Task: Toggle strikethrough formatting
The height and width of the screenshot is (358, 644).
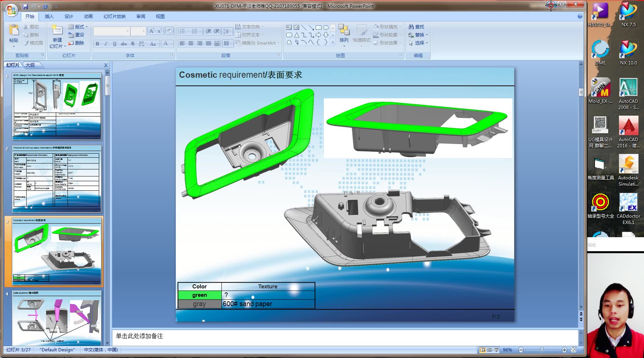Action: pos(124,44)
